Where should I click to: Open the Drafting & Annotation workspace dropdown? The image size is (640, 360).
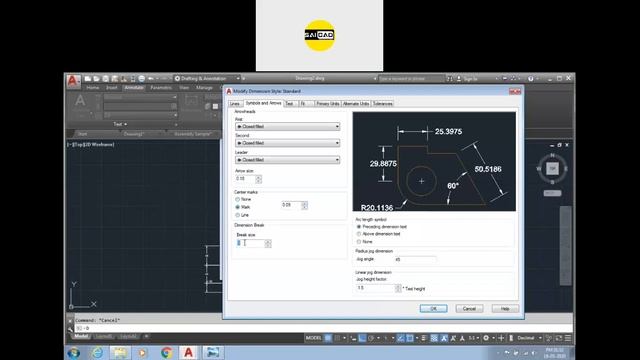tap(207, 78)
